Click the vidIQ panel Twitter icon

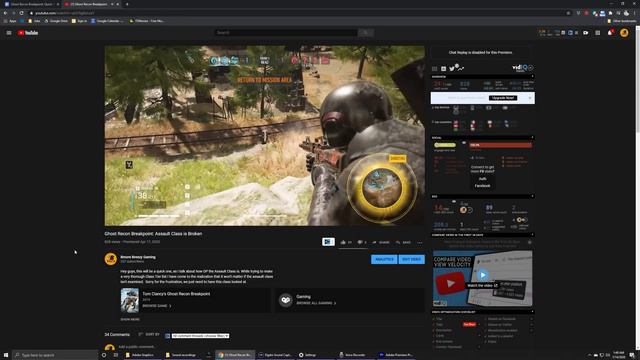coord(452,69)
